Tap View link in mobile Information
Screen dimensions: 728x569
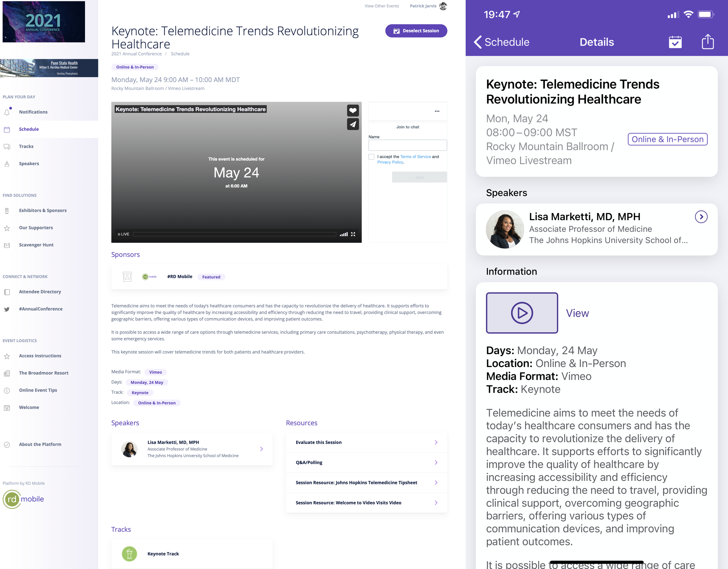[x=577, y=313]
